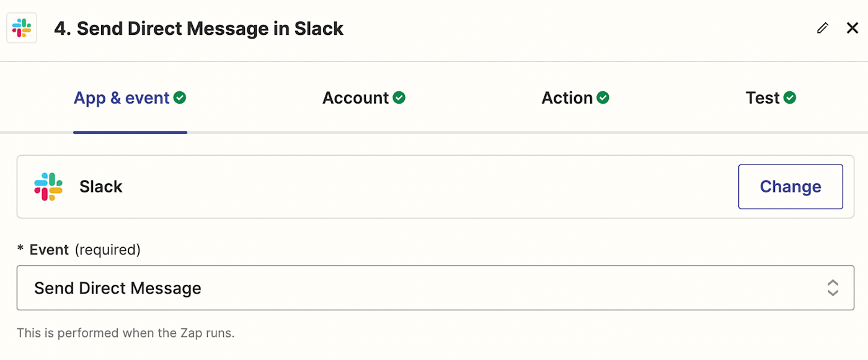Click the green checkmark beside Account
The image size is (868, 360).
[399, 98]
